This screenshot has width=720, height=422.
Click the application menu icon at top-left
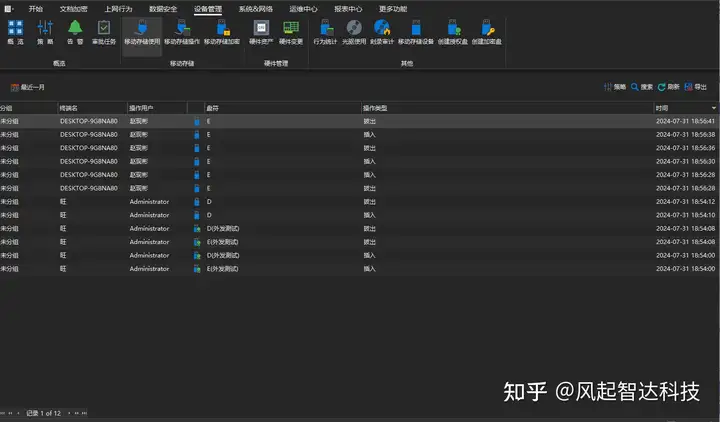[x=8, y=9]
